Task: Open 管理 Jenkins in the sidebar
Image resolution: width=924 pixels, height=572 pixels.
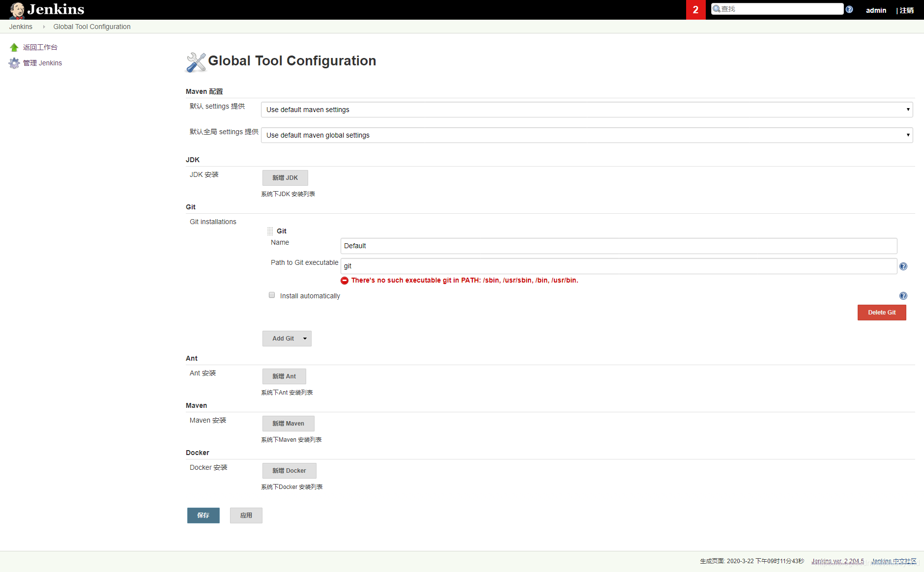Action: coord(42,63)
